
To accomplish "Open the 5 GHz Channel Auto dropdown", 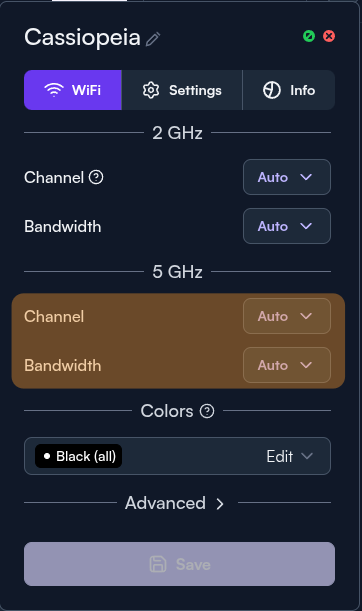I will 287,316.
